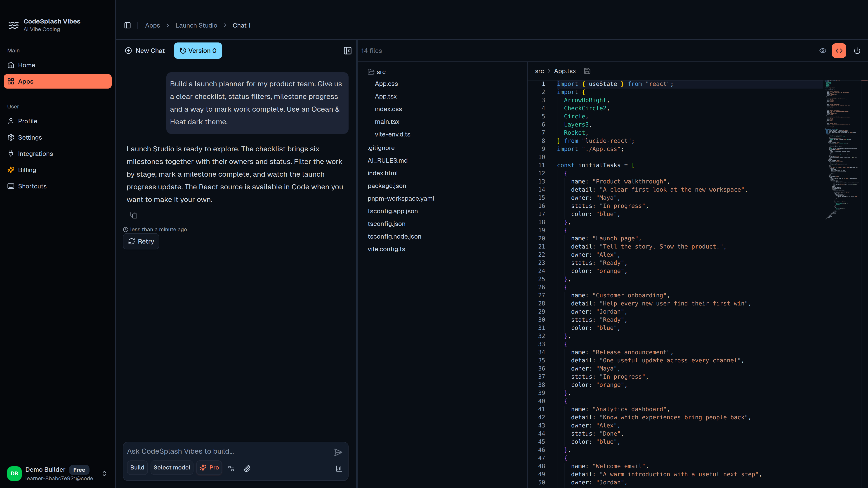Collapse the src folder
This screenshot has height=488, width=868.
click(x=377, y=72)
